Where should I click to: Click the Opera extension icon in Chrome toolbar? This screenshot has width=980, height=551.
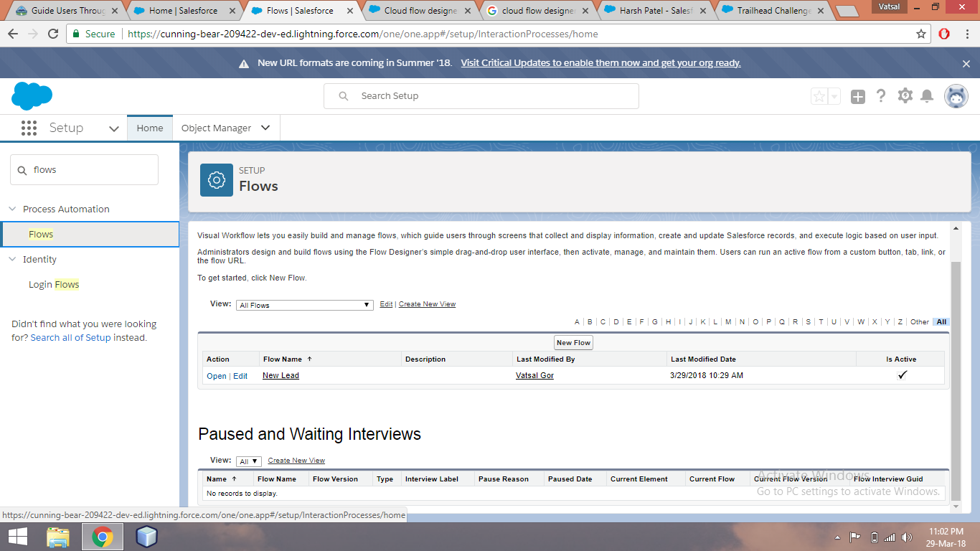point(944,34)
